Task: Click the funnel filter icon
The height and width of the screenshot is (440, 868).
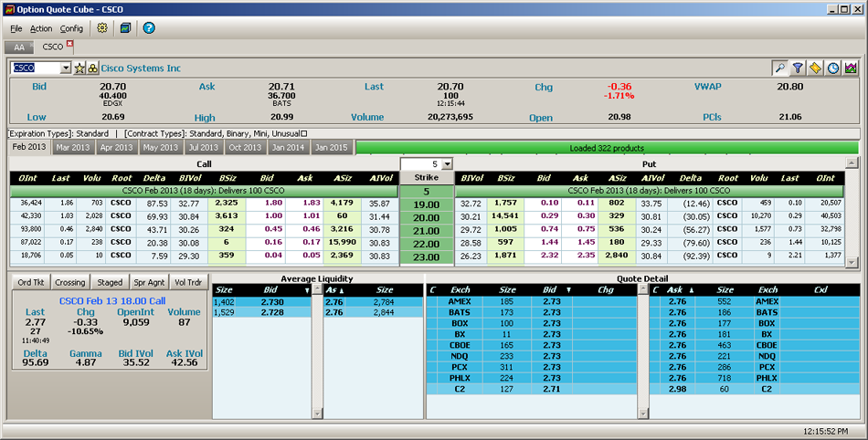Action: click(798, 68)
